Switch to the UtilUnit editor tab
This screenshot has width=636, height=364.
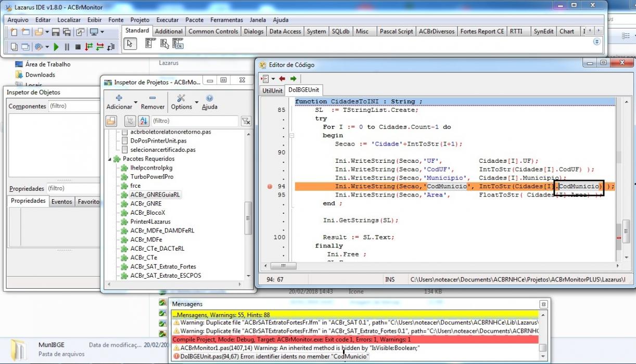point(272,90)
